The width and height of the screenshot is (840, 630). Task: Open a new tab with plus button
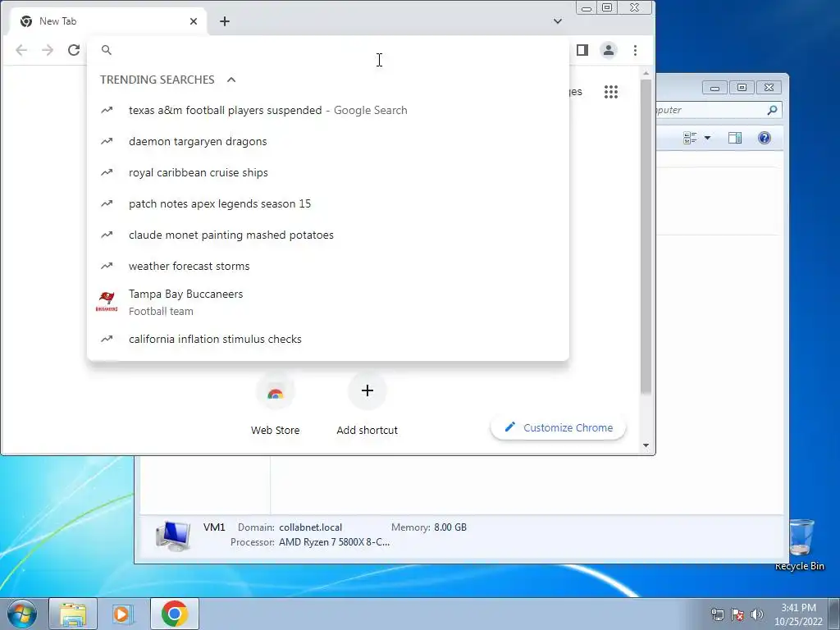225,21
